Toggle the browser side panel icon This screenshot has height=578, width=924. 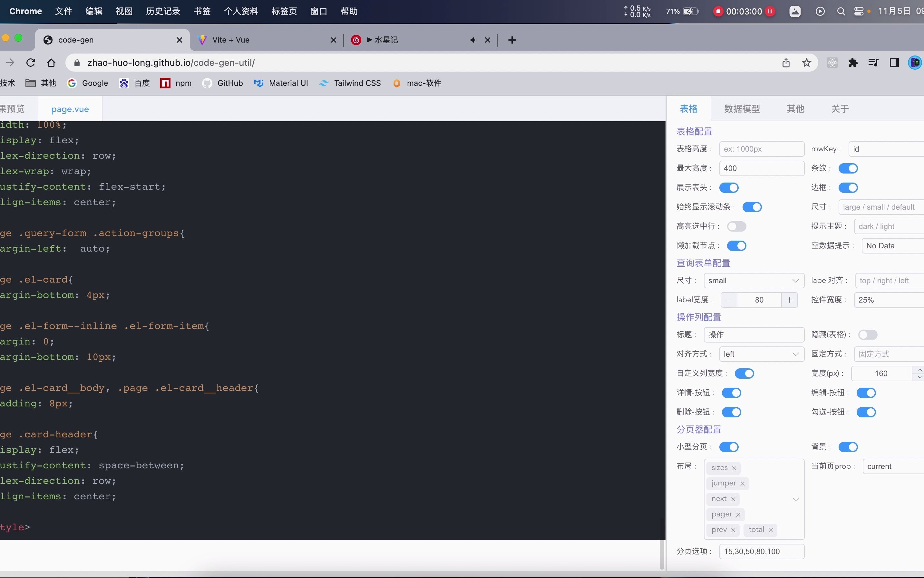point(894,63)
